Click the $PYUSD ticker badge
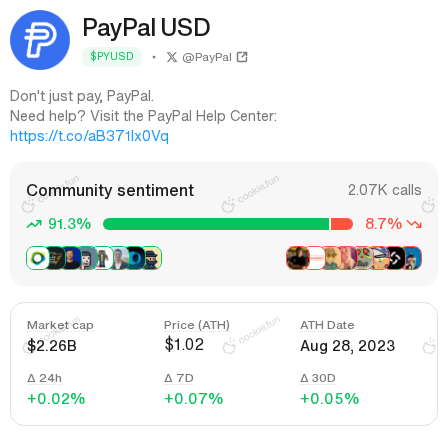448x436 pixels. click(x=112, y=57)
